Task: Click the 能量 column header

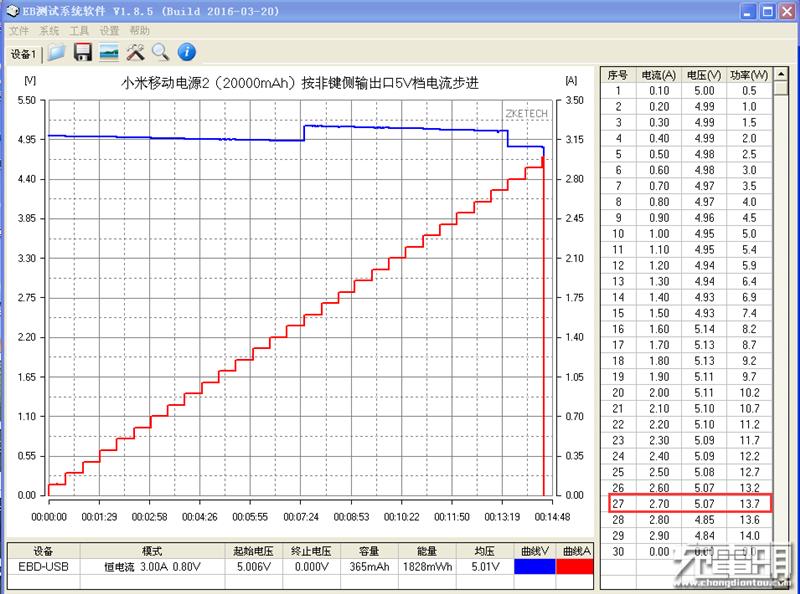Action: coord(427,551)
